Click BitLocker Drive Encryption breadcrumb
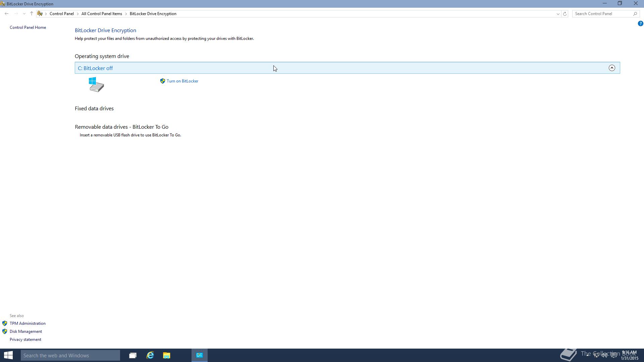The width and height of the screenshot is (644, 362). click(x=153, y=14)
